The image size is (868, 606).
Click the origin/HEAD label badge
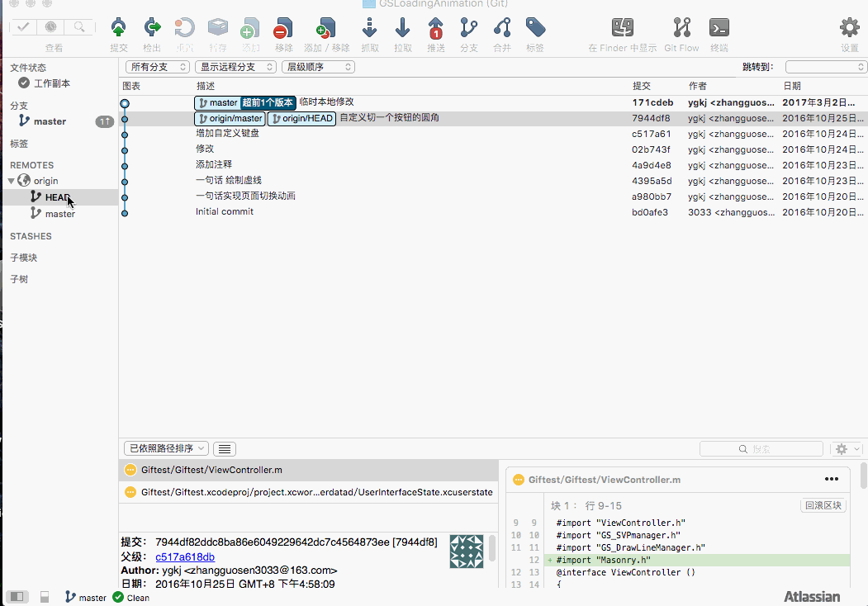coord(301,118)
